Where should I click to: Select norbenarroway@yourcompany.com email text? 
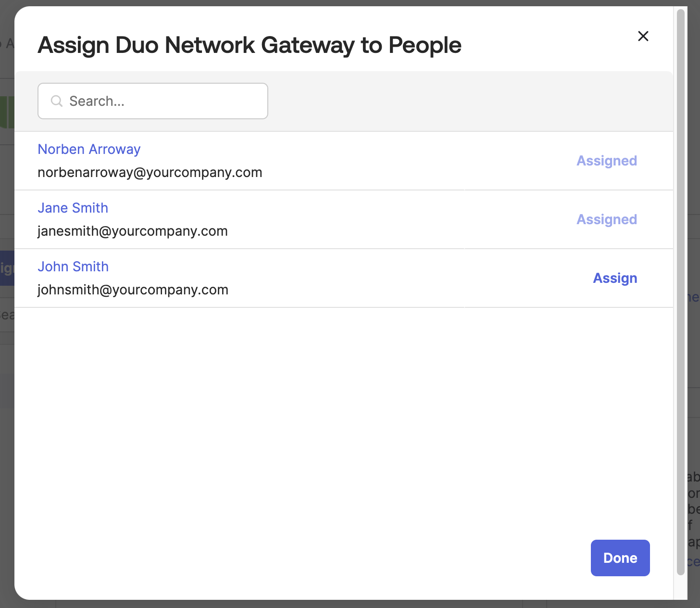click(150, 172)
